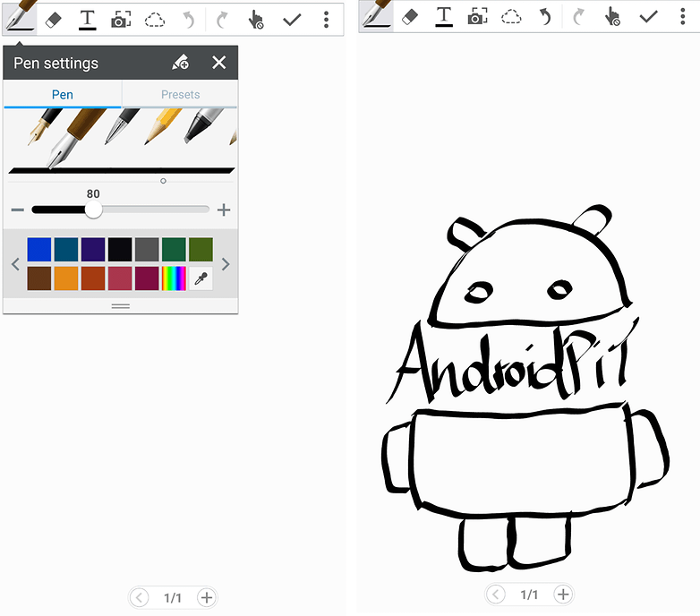
Task: Select the Pen tool in right toolbar
Action: 376,15
